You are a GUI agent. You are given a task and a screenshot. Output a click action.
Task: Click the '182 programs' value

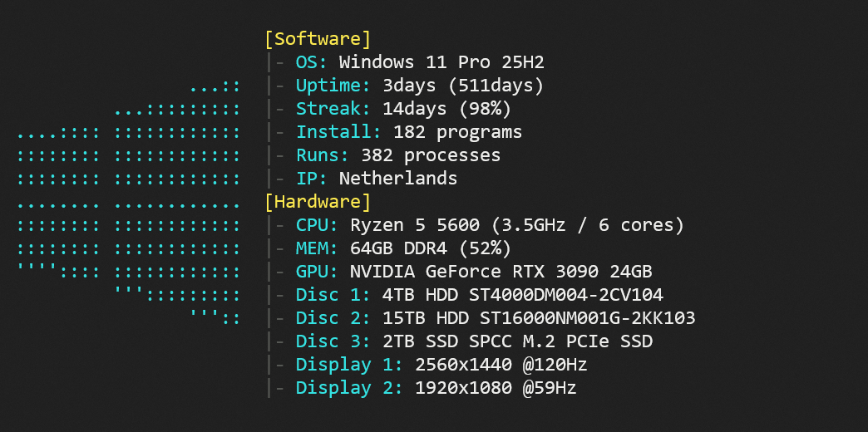tap(458, 133)
